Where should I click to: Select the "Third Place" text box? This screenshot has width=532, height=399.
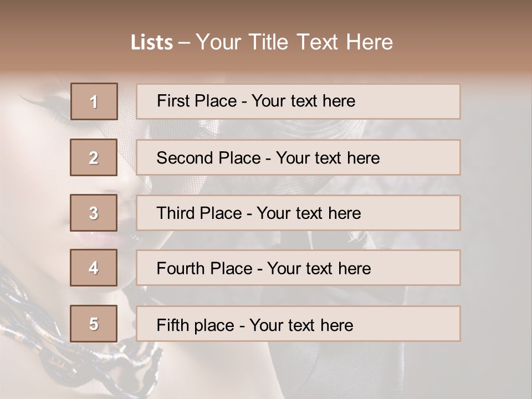[x=298, y=213]
